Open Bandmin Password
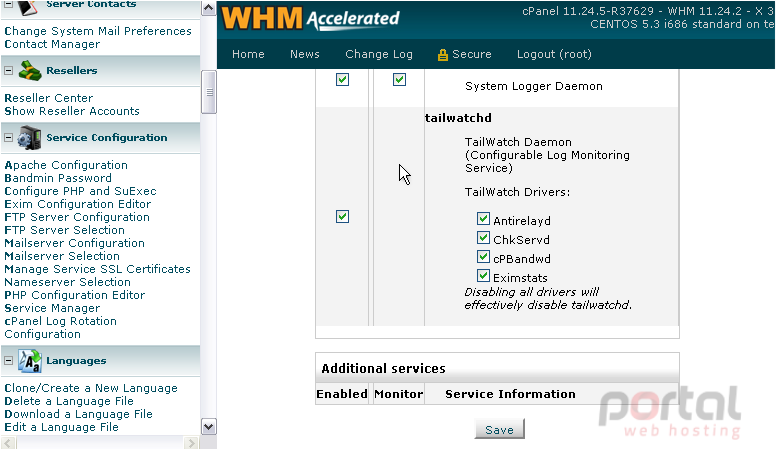776x450 pixels. (x=58, y=178)
